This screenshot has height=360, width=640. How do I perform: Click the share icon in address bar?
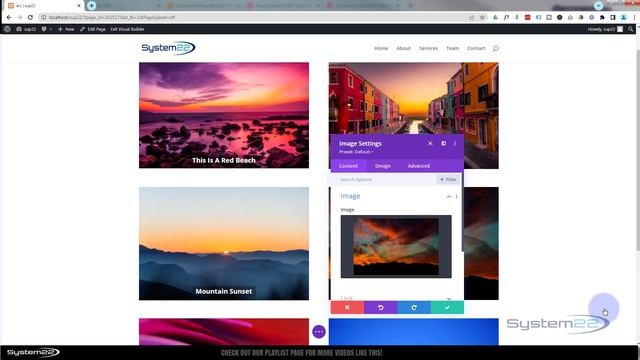472,18
